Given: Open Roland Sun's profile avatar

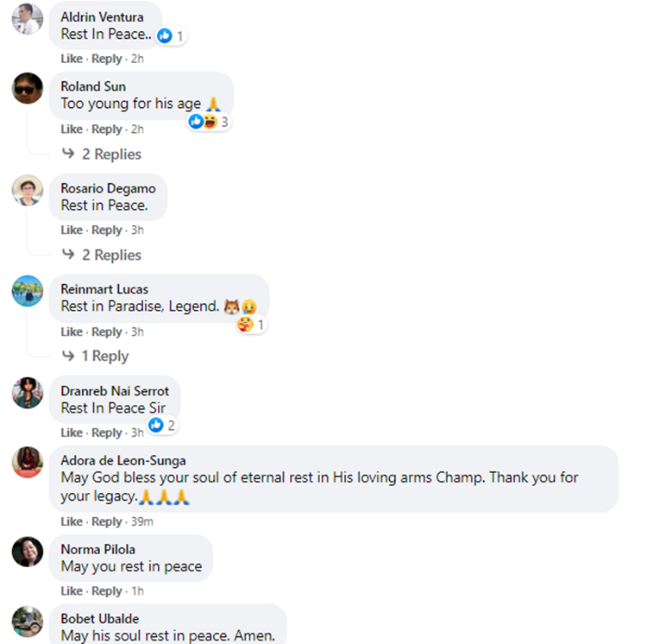Looking at the screenshot, I should pos(27,88).
